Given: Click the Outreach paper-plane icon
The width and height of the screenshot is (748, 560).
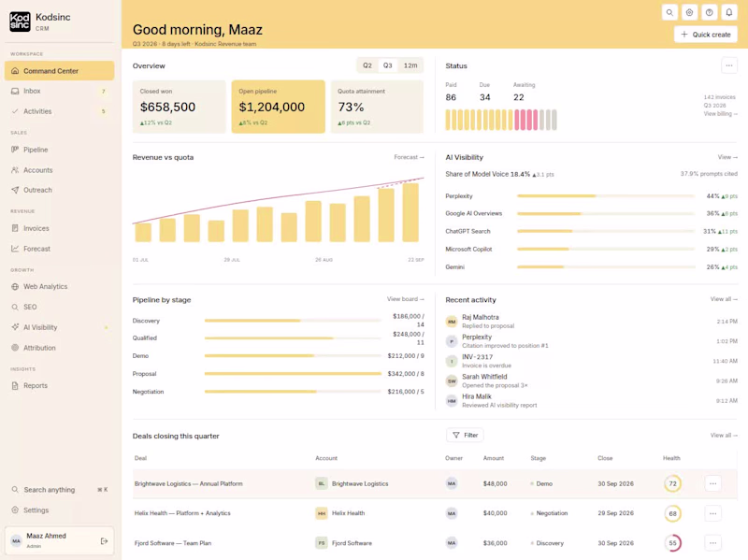Looking at the screenshot, I should click(15, 190).
